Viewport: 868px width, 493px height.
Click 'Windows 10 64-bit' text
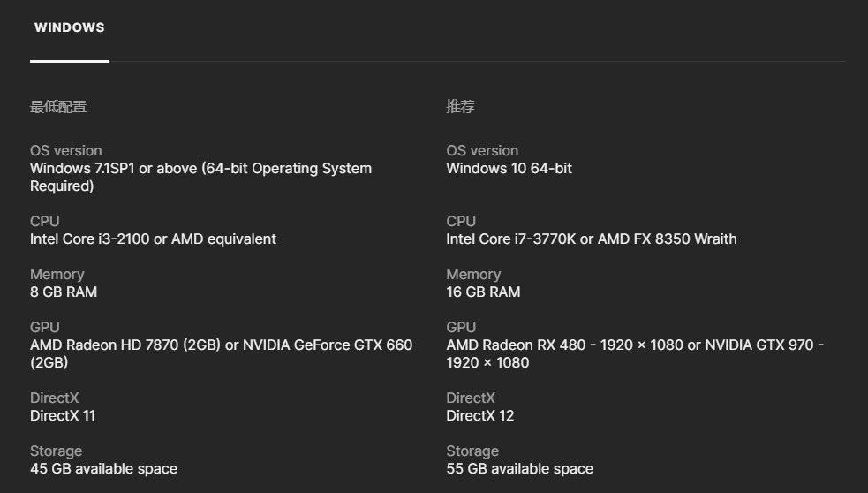[x=509, y=169]
